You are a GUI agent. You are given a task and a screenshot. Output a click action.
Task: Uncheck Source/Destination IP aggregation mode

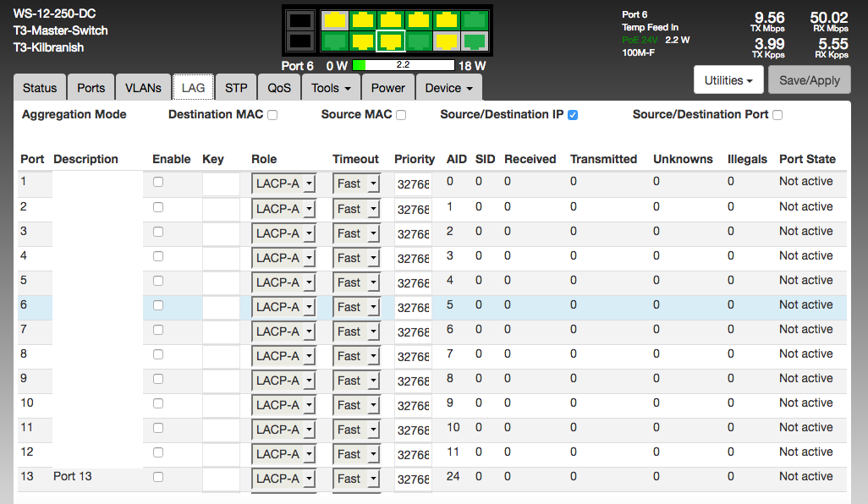click(573, 115)
